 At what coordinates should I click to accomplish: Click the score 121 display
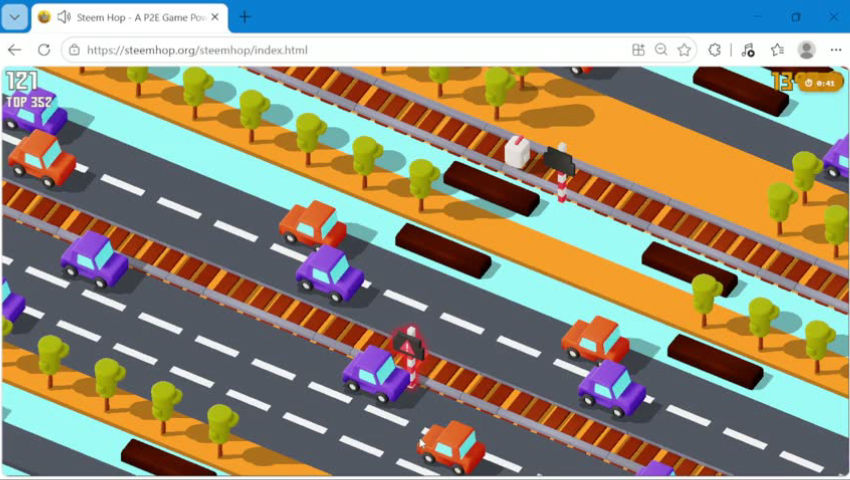click(22, 81)
